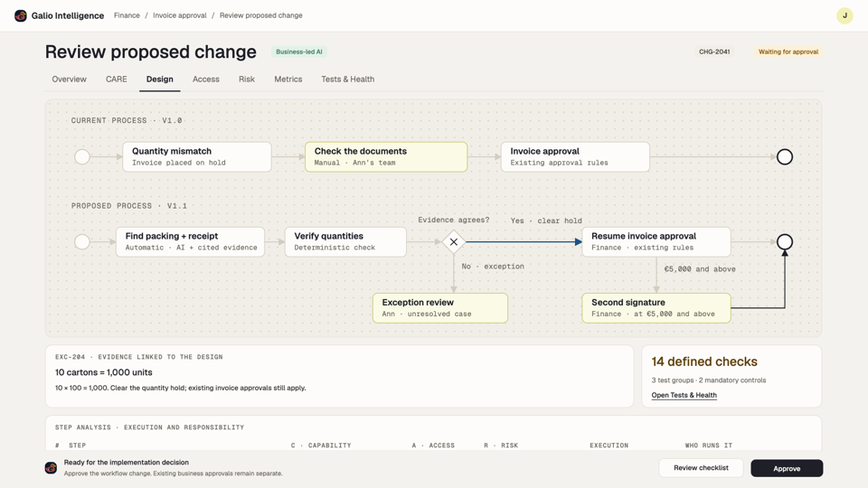Click the Galio Intelligence logo icon
The image size is (868, 488).
pos(21,15)
